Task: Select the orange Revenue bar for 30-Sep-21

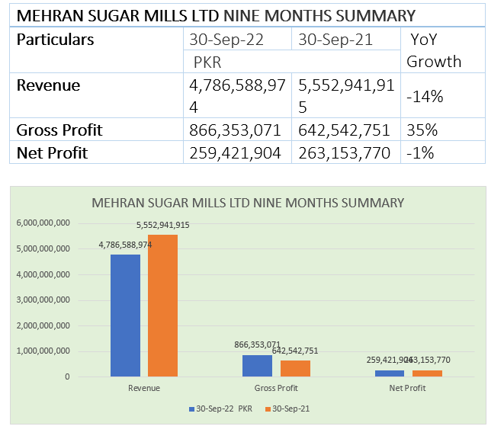Action: 162,306
